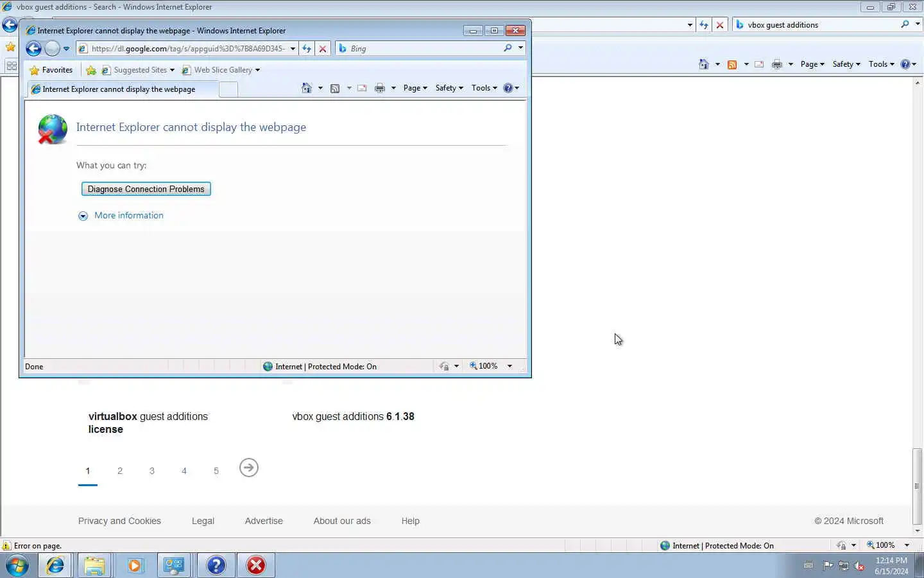Open 'virtualbox guest additions license' related search
Screen dimensions: 924x578
tap(148, 423)
